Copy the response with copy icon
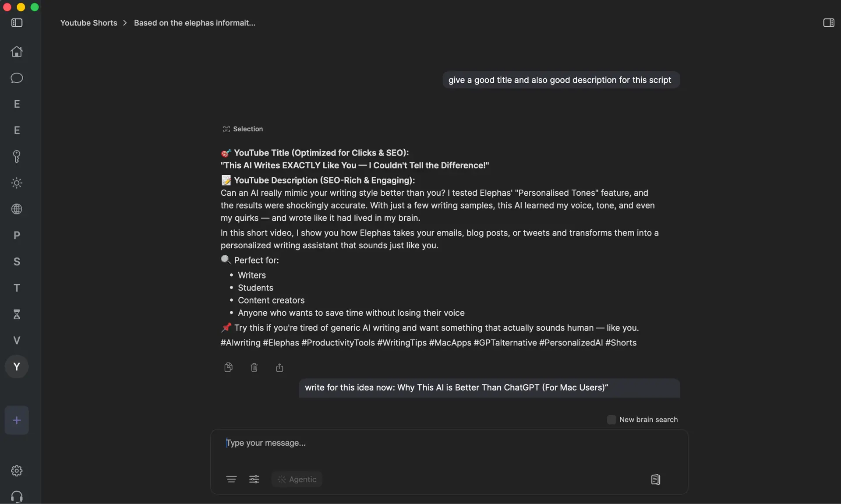The image size is (841, 504). (228, 367)
